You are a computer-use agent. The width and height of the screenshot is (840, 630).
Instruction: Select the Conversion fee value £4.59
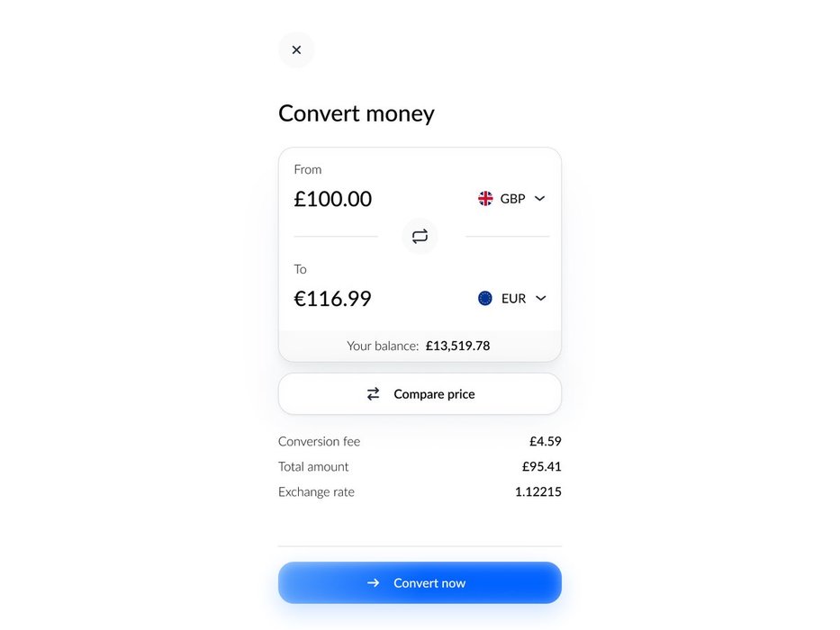tap(545, 442)
